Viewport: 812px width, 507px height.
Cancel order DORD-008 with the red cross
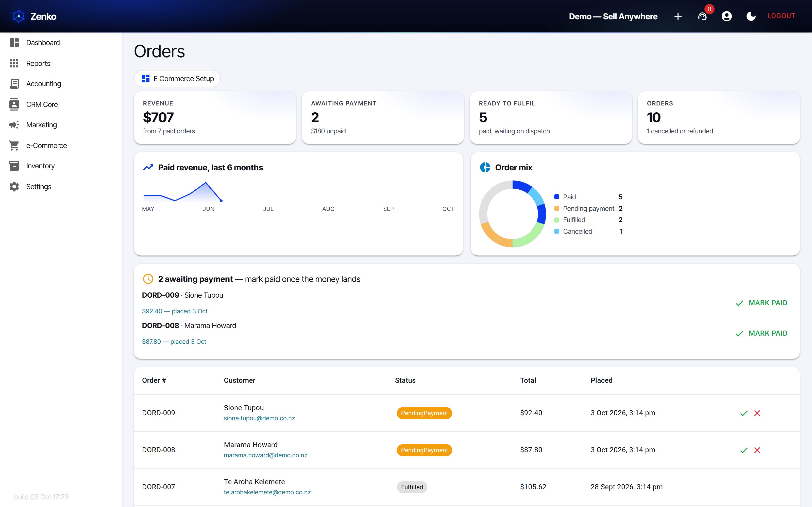coord(757,450)
